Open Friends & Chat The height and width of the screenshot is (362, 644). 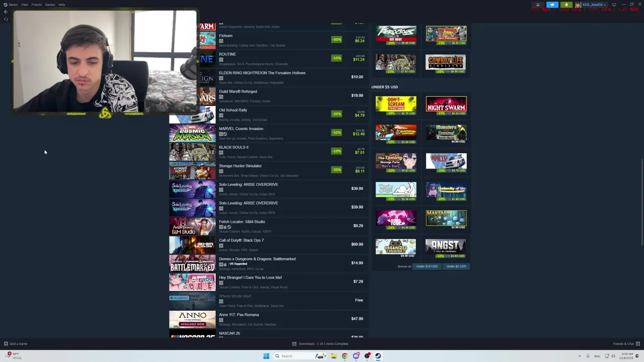626,344
